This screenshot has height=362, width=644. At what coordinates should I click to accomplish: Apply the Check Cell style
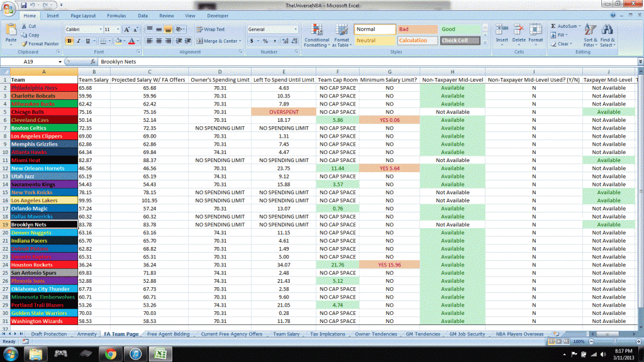[x=460, y=41]
